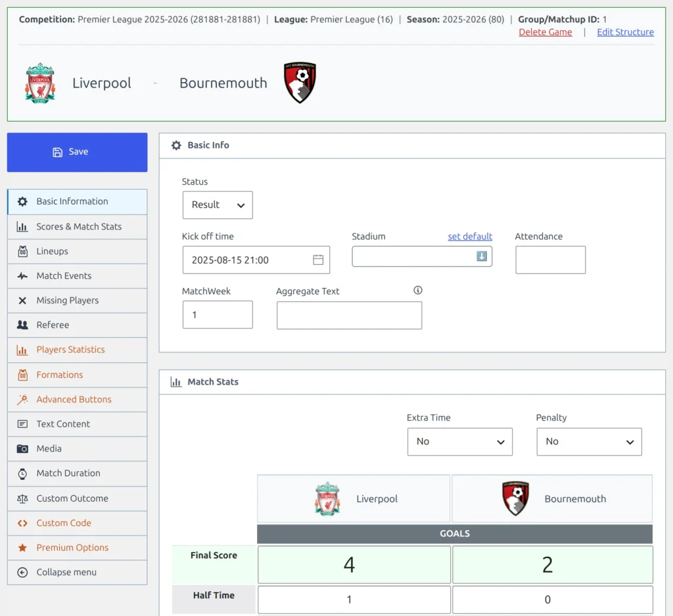673x616 pixels.
Task: Click the Aggregate Text input field
Action: pos(349,315)
